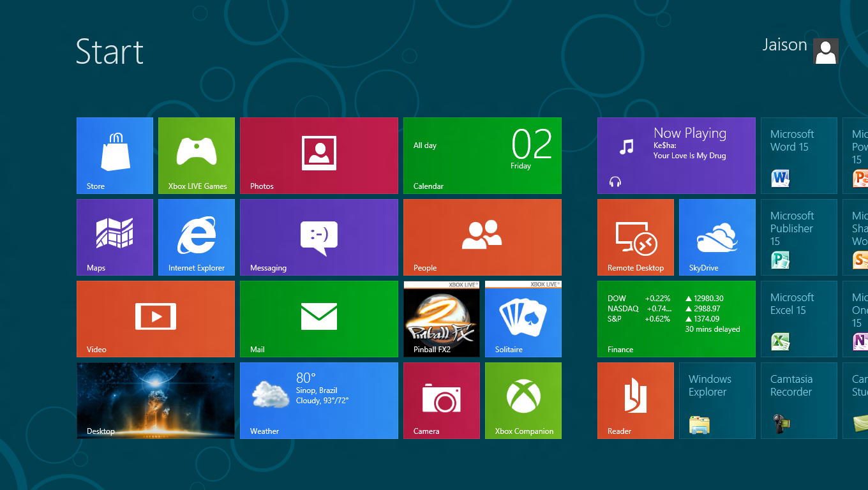This screenshot has height=490, width=868.
Task: Click the "All day" text on Calendar tile
Action: coord(425,145)
